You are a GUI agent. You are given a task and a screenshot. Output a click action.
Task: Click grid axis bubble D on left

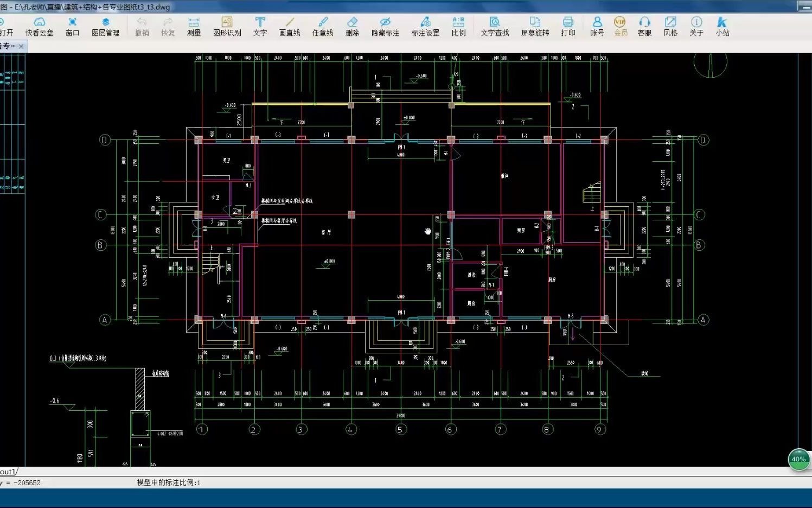point(105,140)
